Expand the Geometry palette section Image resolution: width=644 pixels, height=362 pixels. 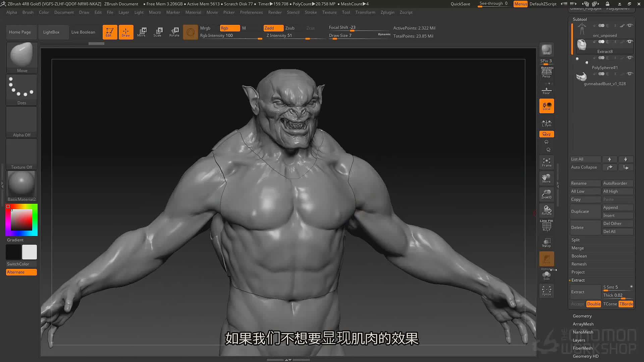click(582, 316)
